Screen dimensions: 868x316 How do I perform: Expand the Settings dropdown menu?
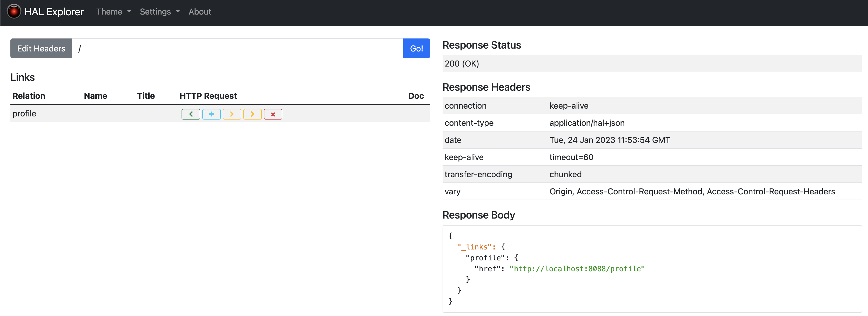(160, 12)
